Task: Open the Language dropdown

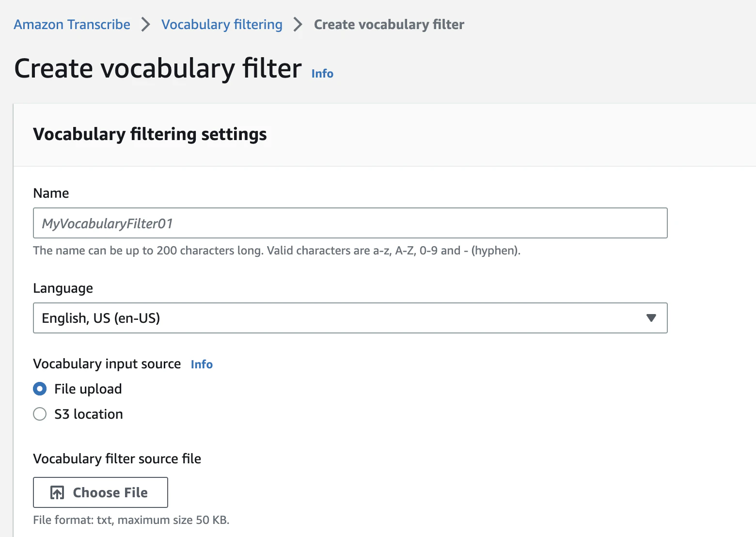Action: pos(350,318)
